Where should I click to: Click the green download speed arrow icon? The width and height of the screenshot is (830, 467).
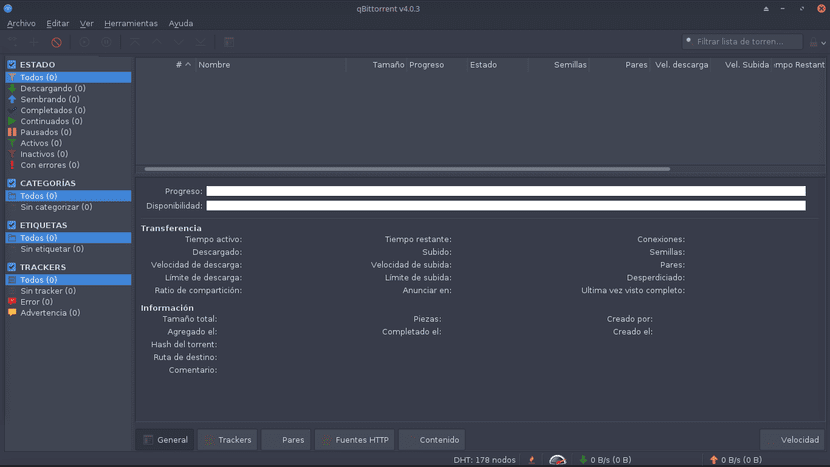[583, 459]
